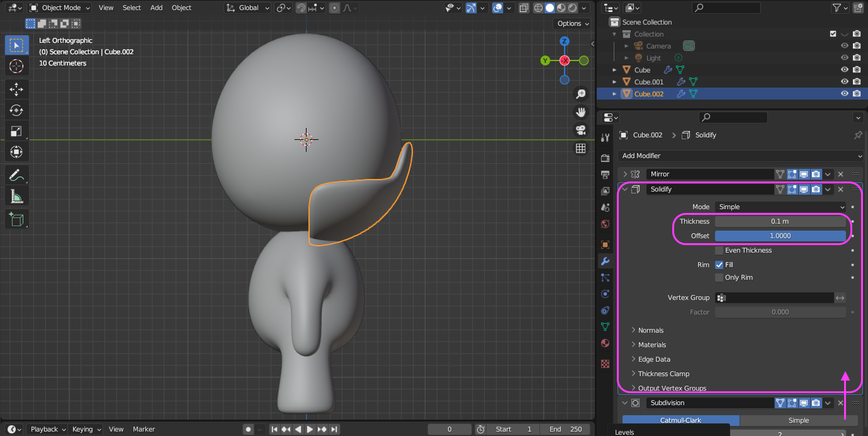The height and width of the screenshot is (436, 868).
Task: Enable the Even Thickness checkbox
Action: 719,251
